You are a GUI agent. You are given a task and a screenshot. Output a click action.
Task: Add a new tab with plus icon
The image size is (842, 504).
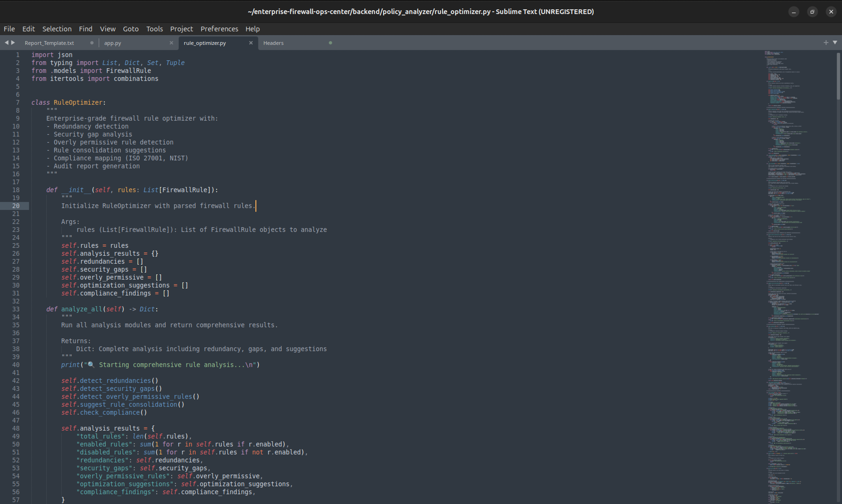[x=826, y=43]
